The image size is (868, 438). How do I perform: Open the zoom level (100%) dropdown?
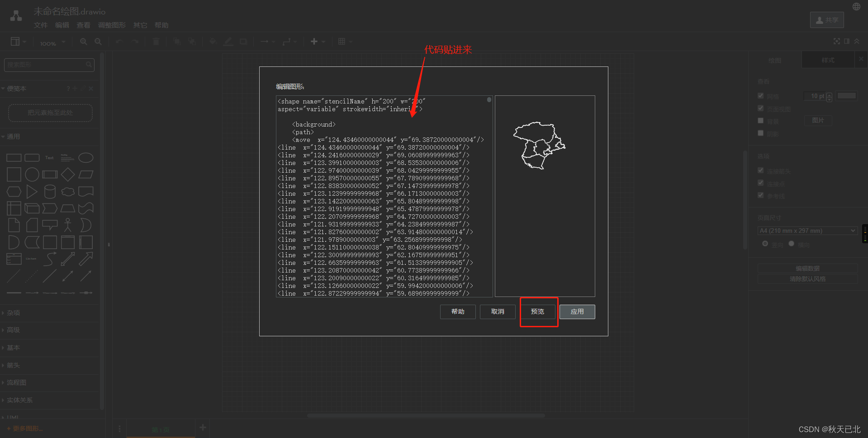pyautogui.click(x=51, y=42)
